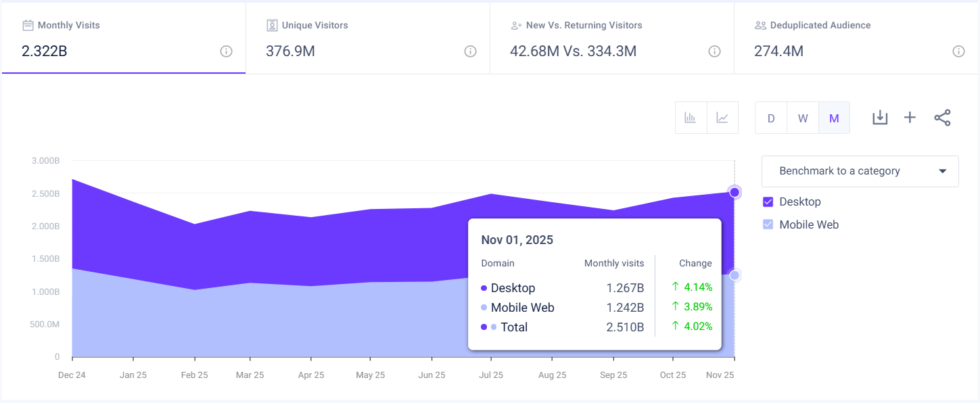Open the Deduplicated Audience info icon
This screenshot has height=403, width=980.
coord(958,51)
